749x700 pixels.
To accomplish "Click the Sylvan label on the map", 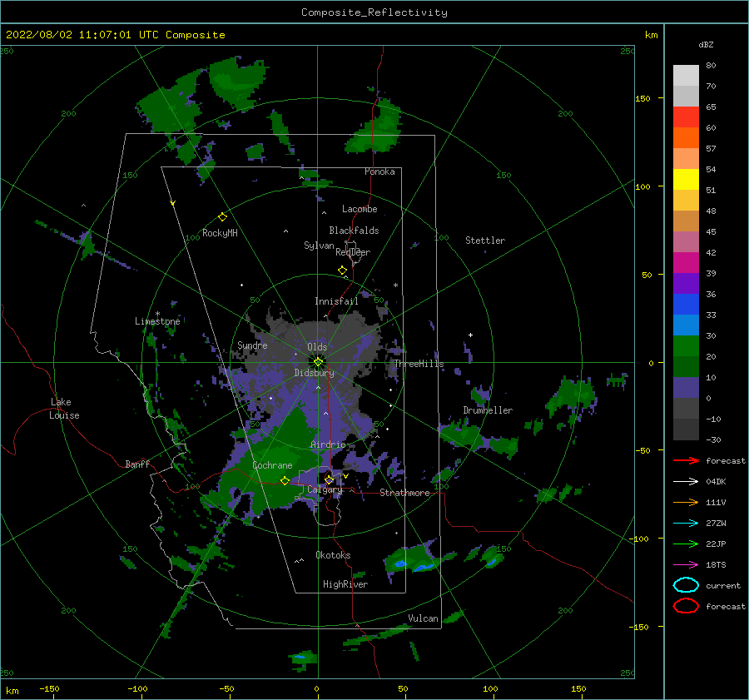I will (319, 246).
